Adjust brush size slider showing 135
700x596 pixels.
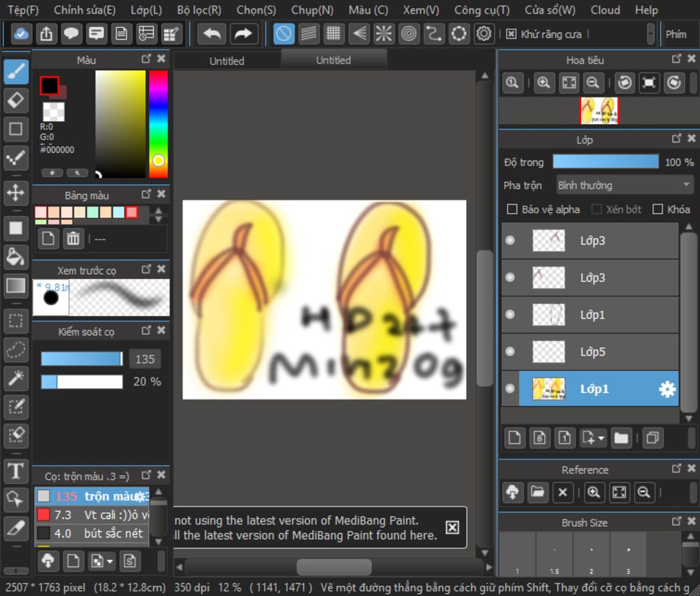(x=82, y=359)
